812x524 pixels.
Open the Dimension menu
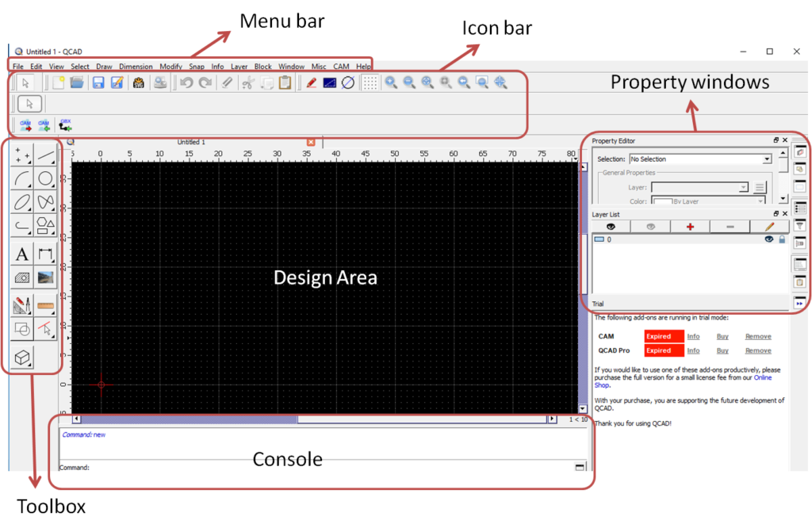[x=136, y=67]
